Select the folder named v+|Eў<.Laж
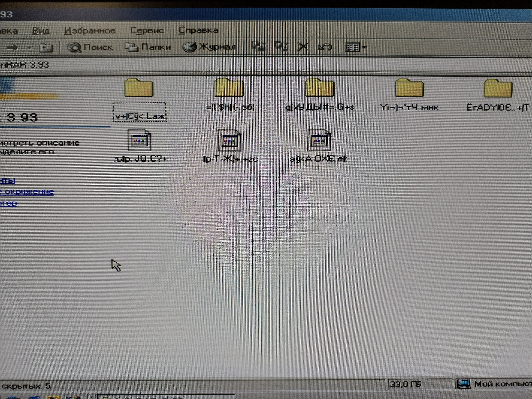Image resolution: width=532 pixels, height=399 pixels. tap(139, 88)
